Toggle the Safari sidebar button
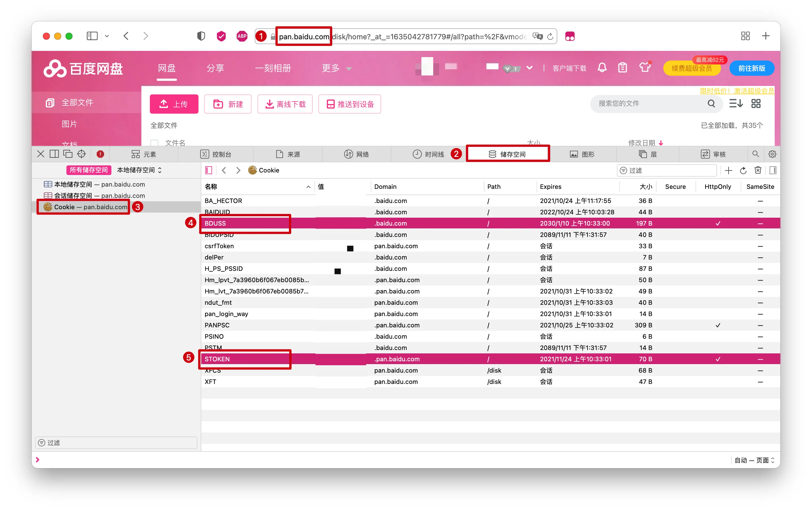 92,36
